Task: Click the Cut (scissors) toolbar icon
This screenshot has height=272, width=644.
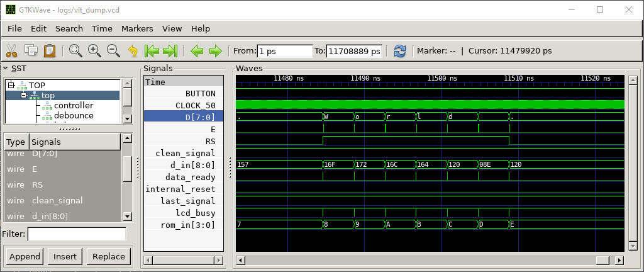Action: 12,51
